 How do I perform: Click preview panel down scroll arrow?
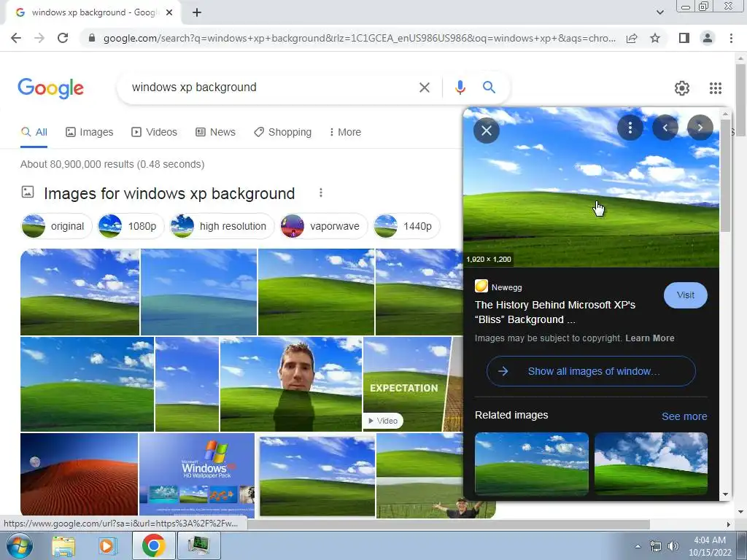pyautogui.click(x=725, y=494)
